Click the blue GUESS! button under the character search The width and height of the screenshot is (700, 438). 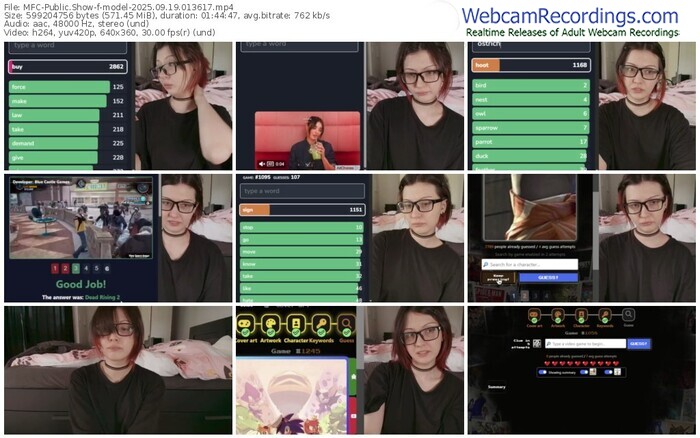click(548, 277)
